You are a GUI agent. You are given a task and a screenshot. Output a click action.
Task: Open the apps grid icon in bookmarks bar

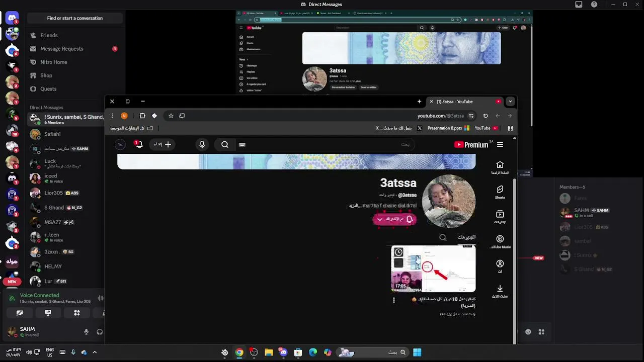[x=510, y=128]
